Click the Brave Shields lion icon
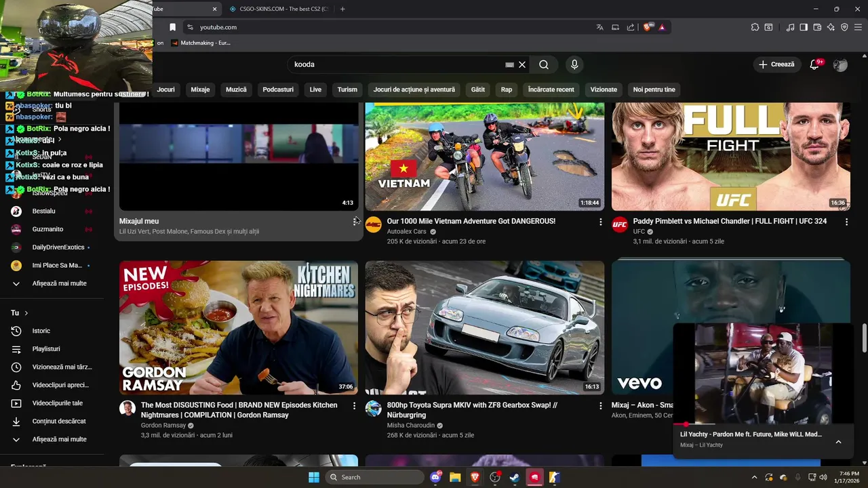 point(647,27)
